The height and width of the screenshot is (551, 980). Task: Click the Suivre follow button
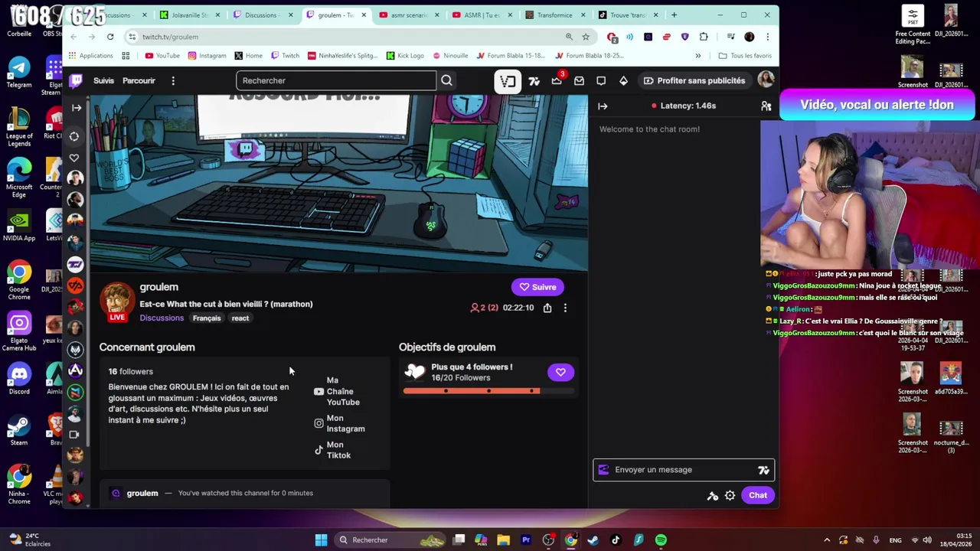tap(537, 287)
